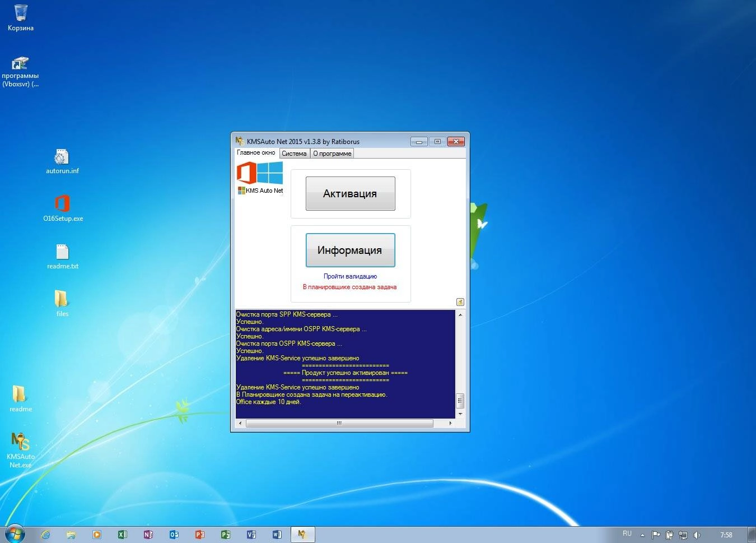Screen dimensions: 756x543
Task: Click the KMSAuto title bar icon
Action: point(240,141)
